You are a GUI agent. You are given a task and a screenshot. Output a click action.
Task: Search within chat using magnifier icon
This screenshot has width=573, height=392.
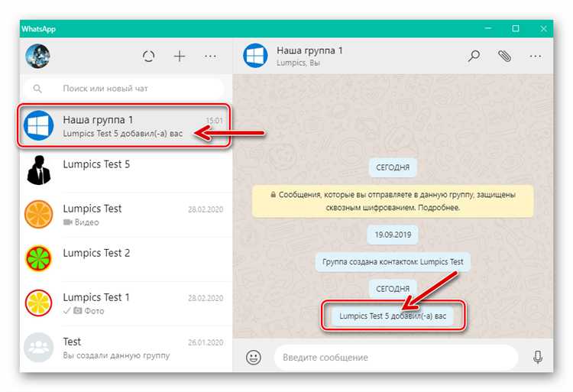pyautogui.click(x=474, y=57)
